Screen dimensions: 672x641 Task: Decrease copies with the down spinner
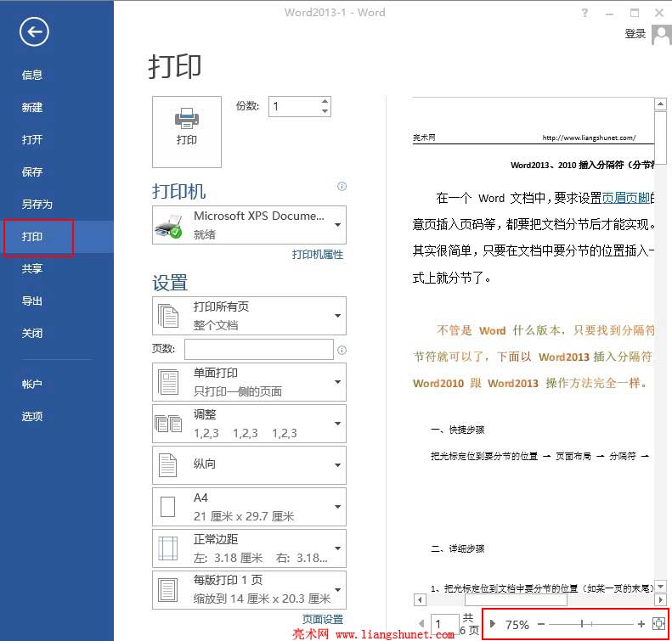point(325,111)
